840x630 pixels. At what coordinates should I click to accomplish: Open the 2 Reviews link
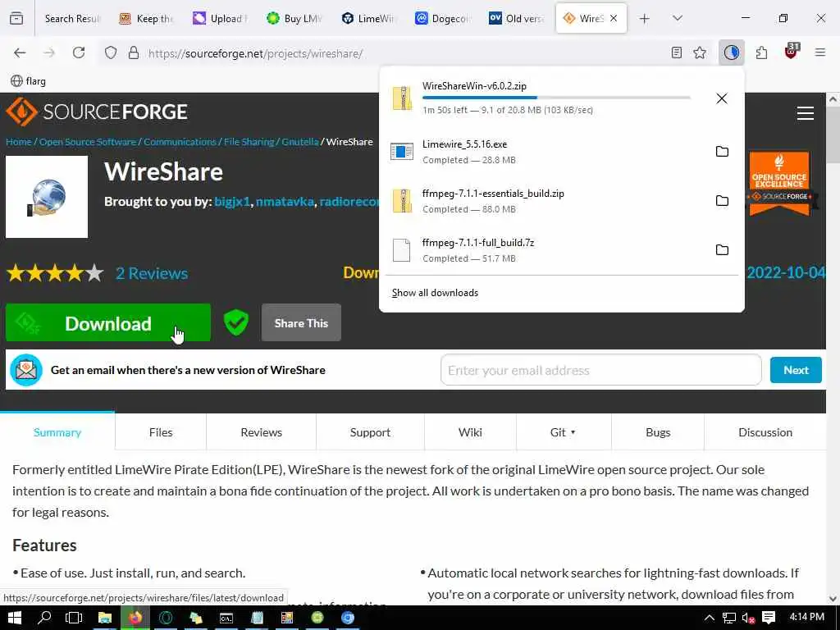point(152,273)
